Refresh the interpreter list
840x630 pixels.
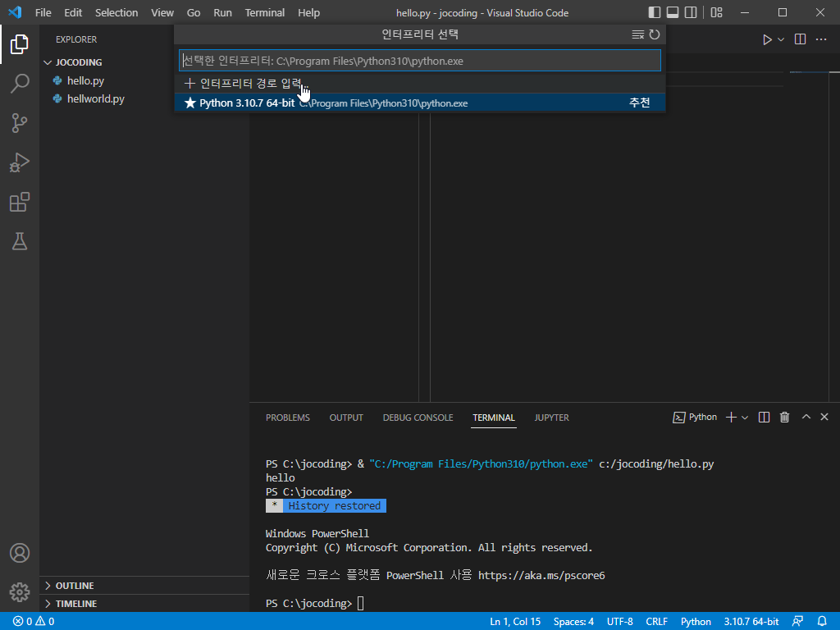[x=654, y=34]
